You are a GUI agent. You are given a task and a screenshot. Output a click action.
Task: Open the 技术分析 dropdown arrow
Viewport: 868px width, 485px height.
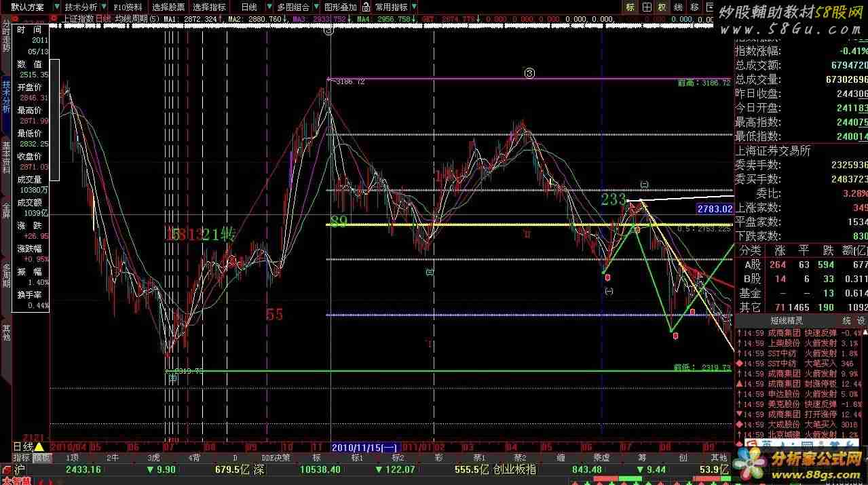point(103,7)
